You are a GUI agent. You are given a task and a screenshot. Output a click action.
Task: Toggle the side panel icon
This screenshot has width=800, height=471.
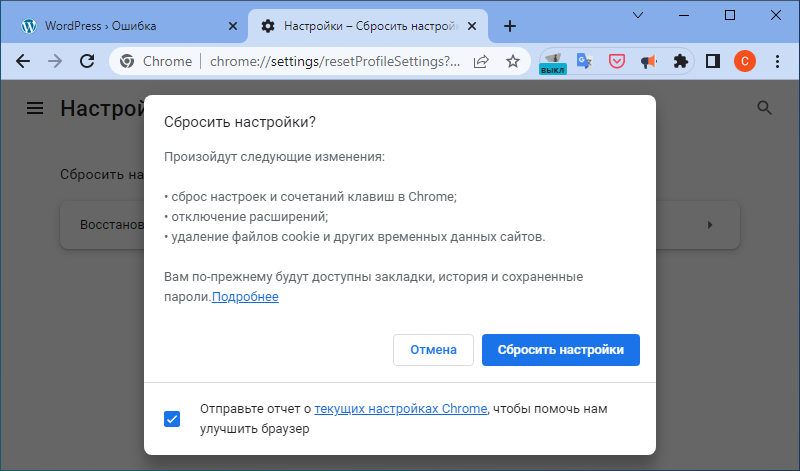click(713, 62)
